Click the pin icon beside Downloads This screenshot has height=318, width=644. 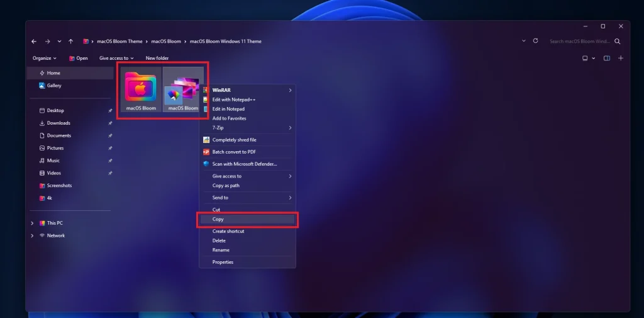[110, 123]
